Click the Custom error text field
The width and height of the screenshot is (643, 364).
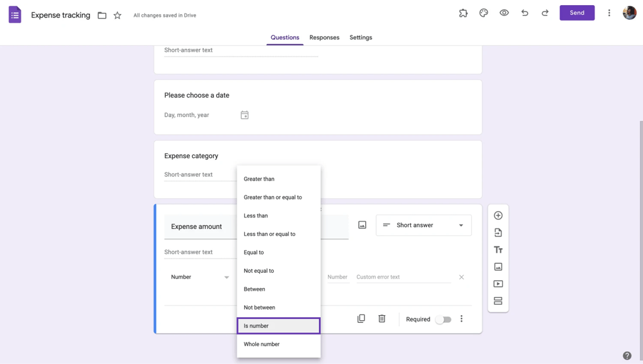(x=403, y=277)
